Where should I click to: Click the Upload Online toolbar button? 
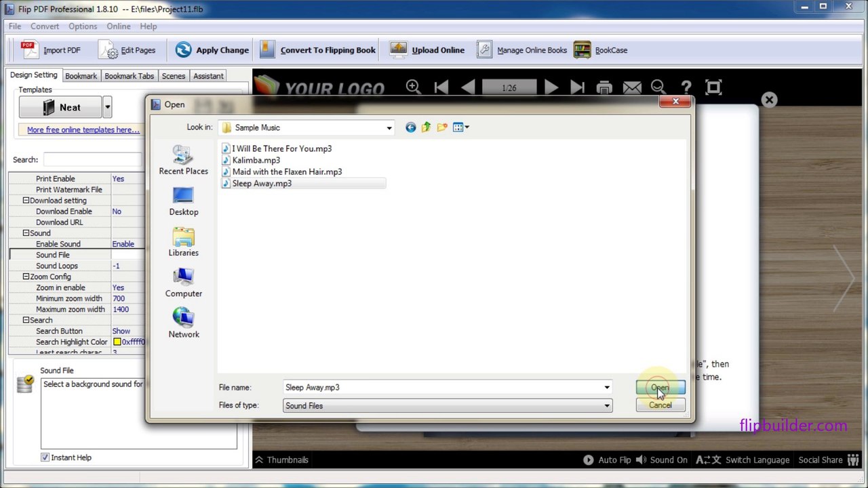coord(427,50)
